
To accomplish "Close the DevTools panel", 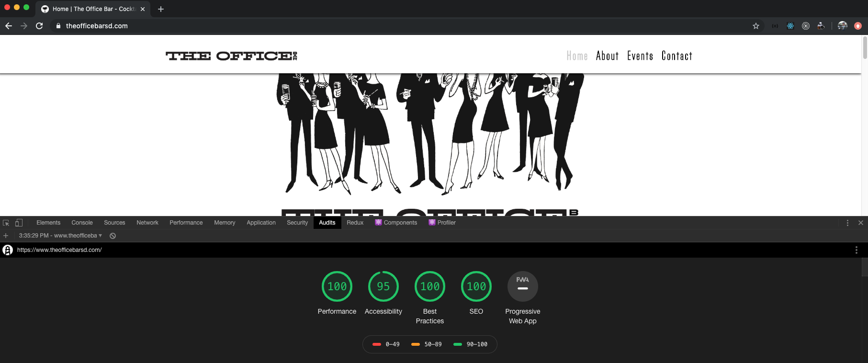I will click(861, 223).
